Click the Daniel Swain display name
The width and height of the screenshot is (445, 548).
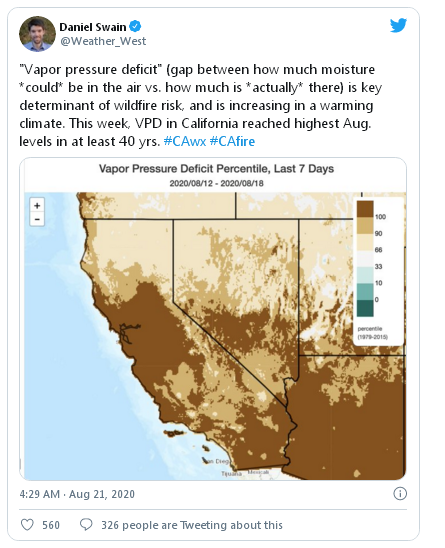(x=93, y=27)
